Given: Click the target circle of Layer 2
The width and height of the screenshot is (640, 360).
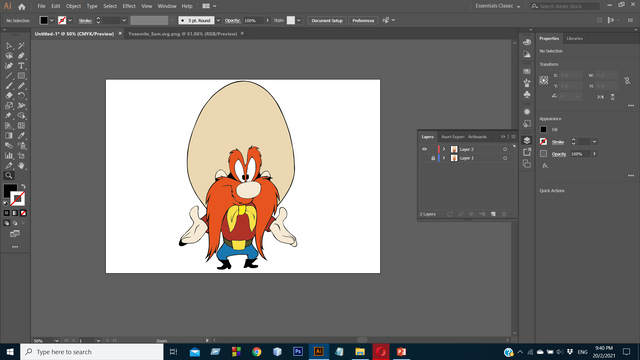Looking at the screenshot, I should coord(505,149).
